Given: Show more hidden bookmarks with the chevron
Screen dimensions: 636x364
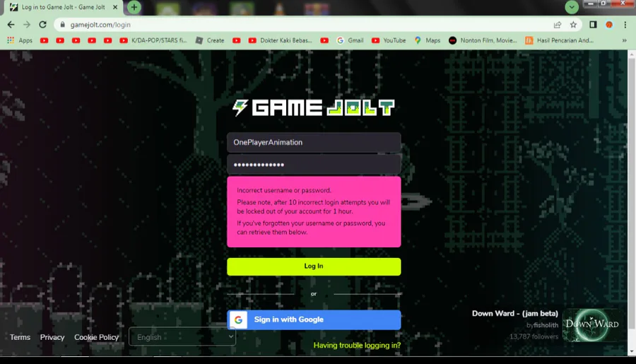Looking at the screenshot, I should coord(624,40).
